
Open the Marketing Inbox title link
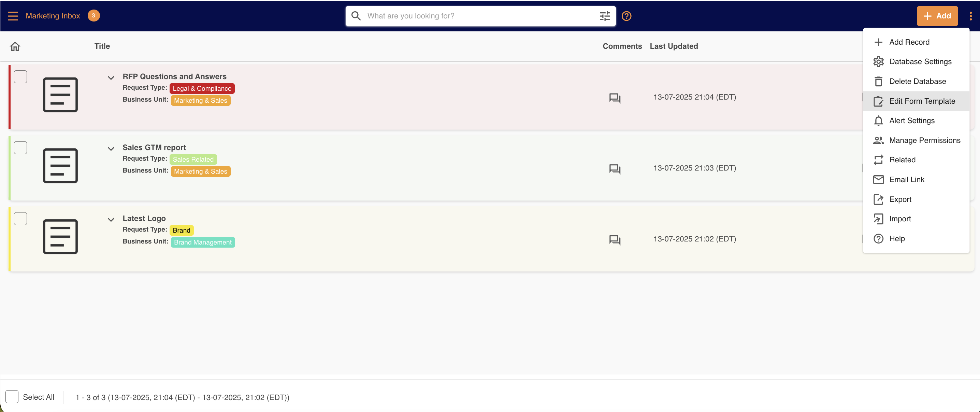tap(53, 16)
